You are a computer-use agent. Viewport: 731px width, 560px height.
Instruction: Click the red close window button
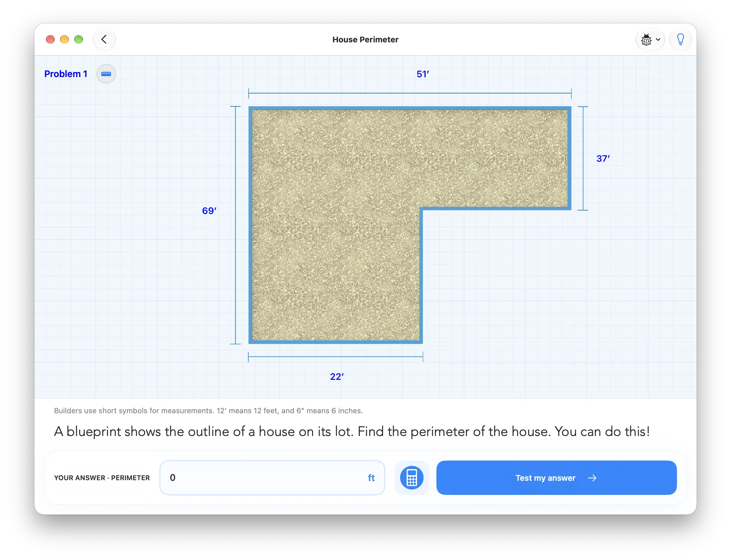(50, 39)
